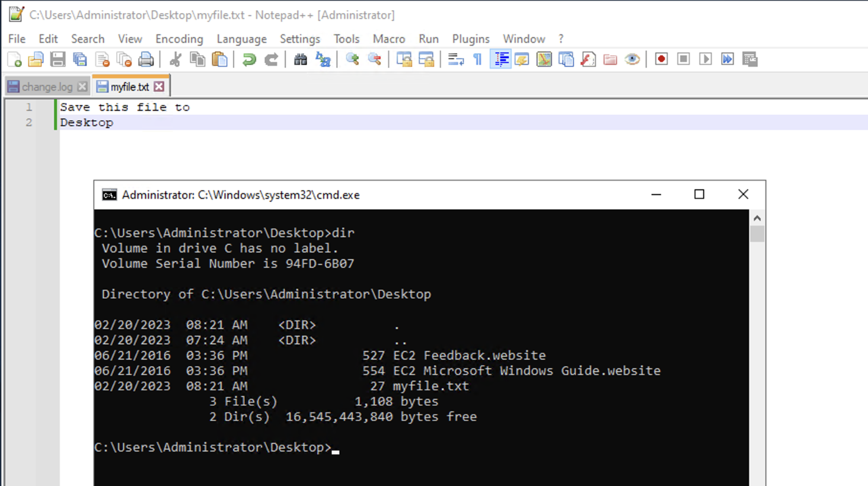Toggle word wrap in the toolbar
The width and height of the screenshot is (868, 486).
[x=456, y=59]
